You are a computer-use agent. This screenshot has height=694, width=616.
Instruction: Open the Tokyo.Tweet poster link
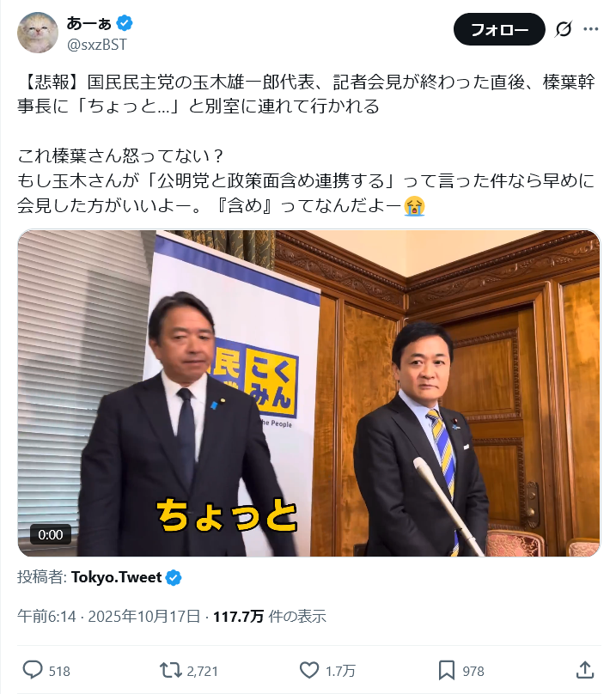(117, 577)
